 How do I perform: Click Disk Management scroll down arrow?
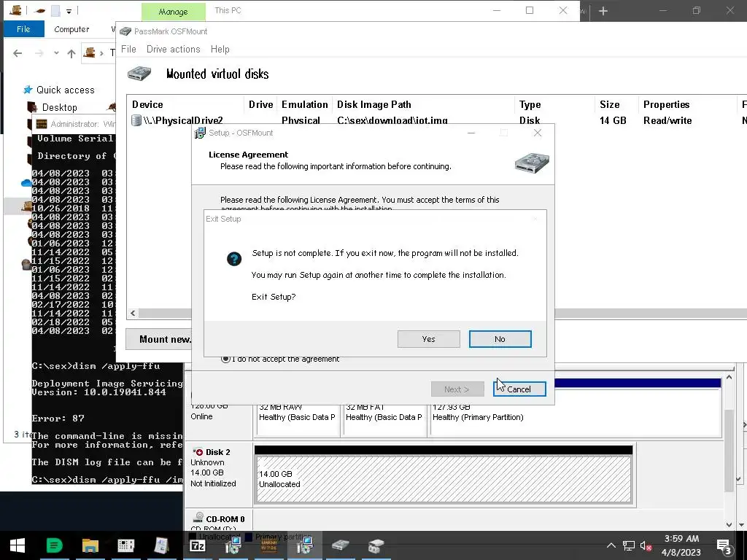(x=729, y=524)
